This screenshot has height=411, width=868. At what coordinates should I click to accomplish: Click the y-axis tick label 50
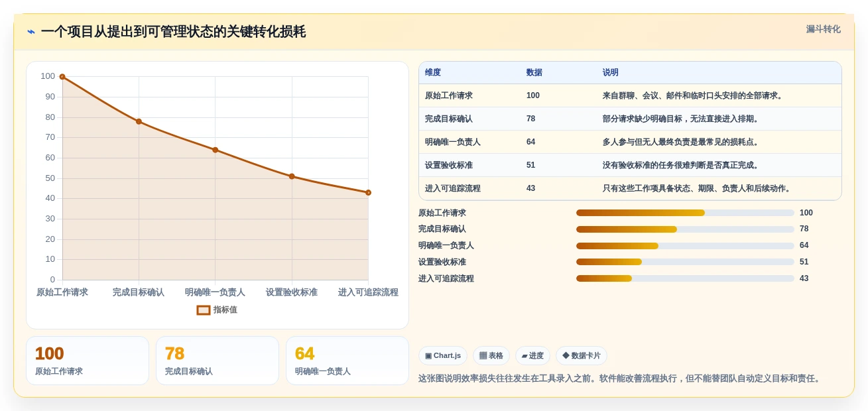tap(50, 178)
